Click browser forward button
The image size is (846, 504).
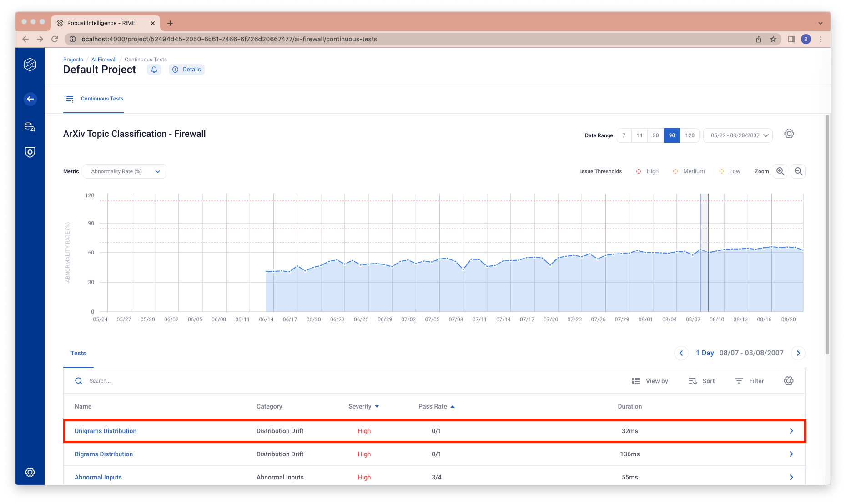pos(40,39)
